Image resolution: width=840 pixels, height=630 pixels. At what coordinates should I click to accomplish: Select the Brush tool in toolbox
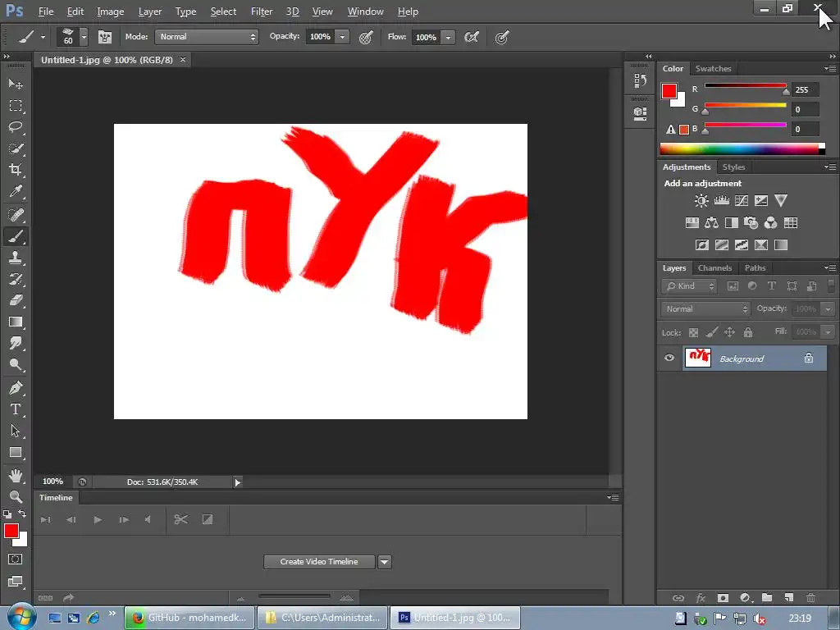point(16,236)
